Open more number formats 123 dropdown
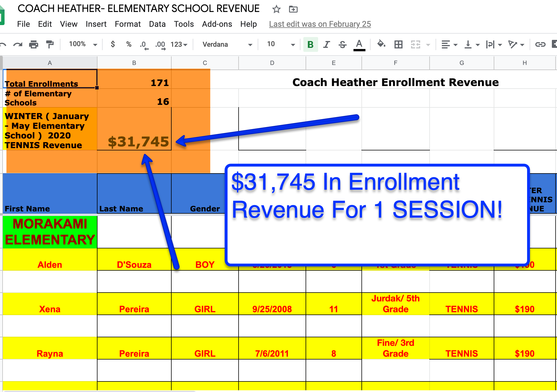Viewport: 557px width, 392px height. (179, 44)
